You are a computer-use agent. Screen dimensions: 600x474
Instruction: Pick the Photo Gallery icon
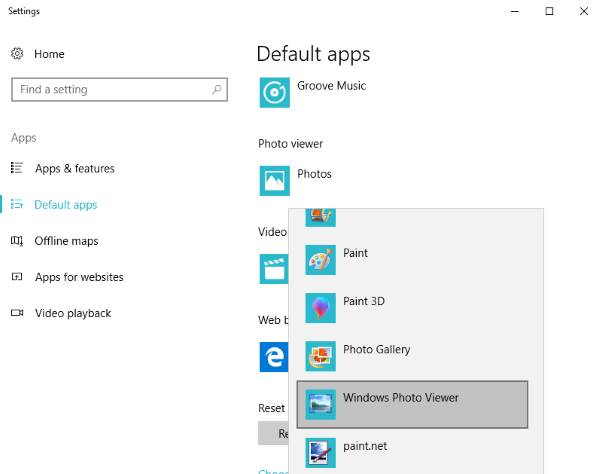tap(321, 356)
